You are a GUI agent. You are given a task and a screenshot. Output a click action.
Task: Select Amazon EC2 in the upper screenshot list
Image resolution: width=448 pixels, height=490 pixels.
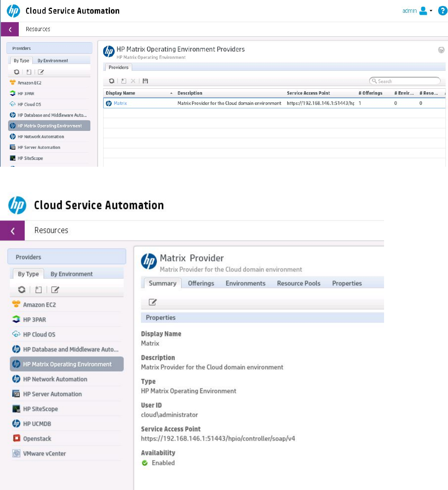tap(49, 83)
